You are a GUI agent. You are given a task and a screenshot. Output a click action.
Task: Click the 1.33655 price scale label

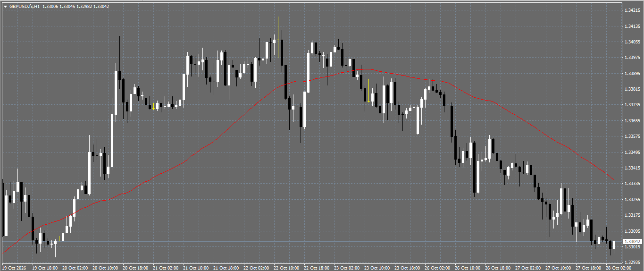pos(632,121)
